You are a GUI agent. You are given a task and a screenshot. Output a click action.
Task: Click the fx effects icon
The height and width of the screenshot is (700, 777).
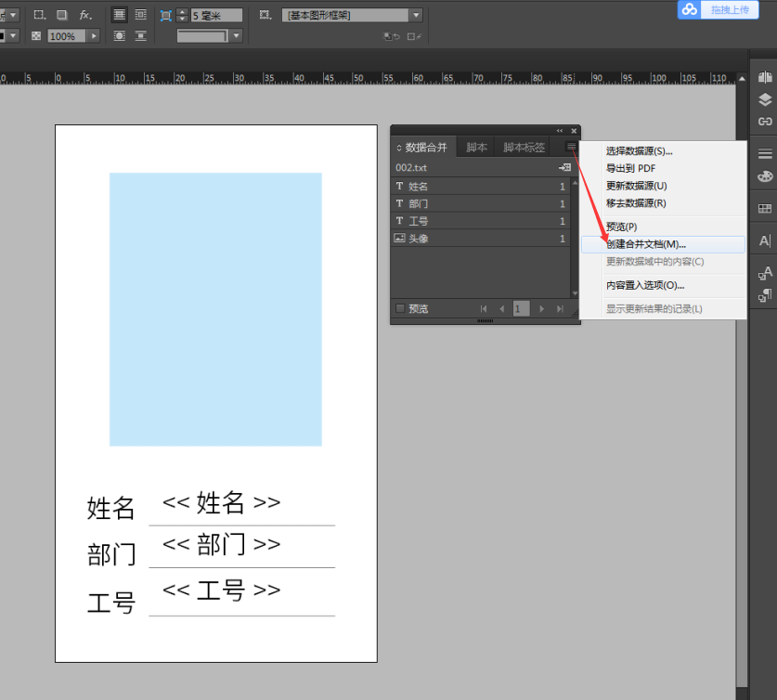tap(85, 16)
